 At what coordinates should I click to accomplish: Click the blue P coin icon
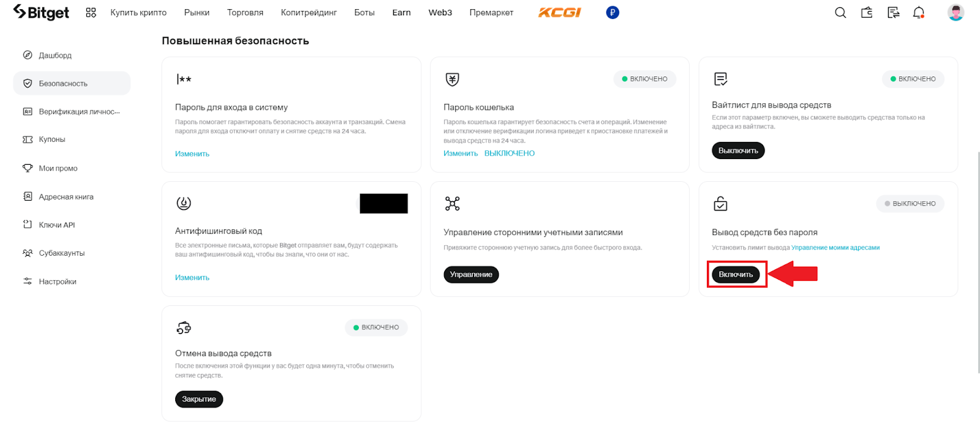612,12
